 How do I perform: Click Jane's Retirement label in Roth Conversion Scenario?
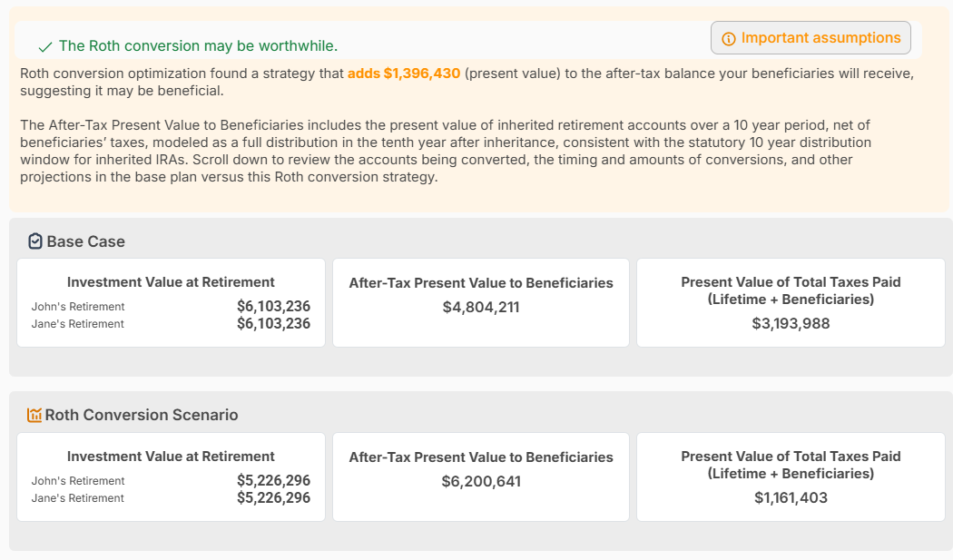78,498
